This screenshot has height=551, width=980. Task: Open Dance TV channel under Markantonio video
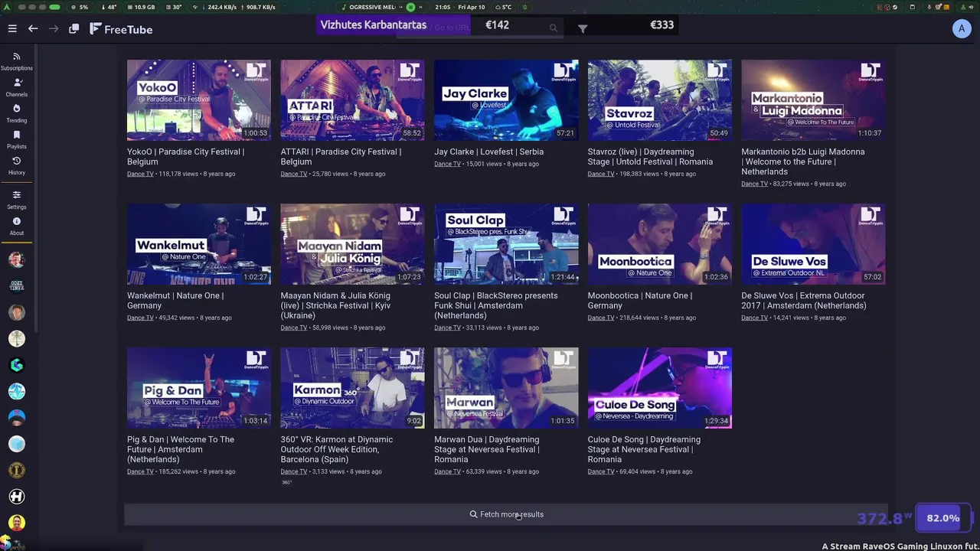coord(754,184)
